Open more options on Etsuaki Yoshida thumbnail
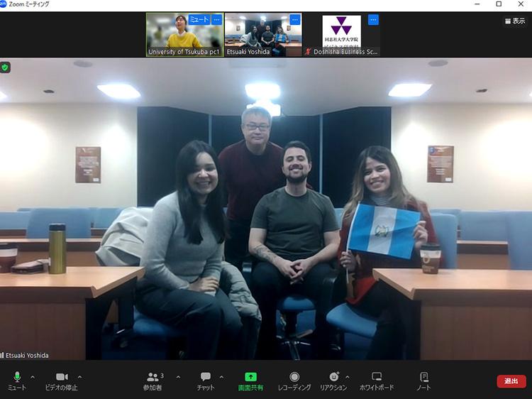Screen dimensions: 532x399 295,20
